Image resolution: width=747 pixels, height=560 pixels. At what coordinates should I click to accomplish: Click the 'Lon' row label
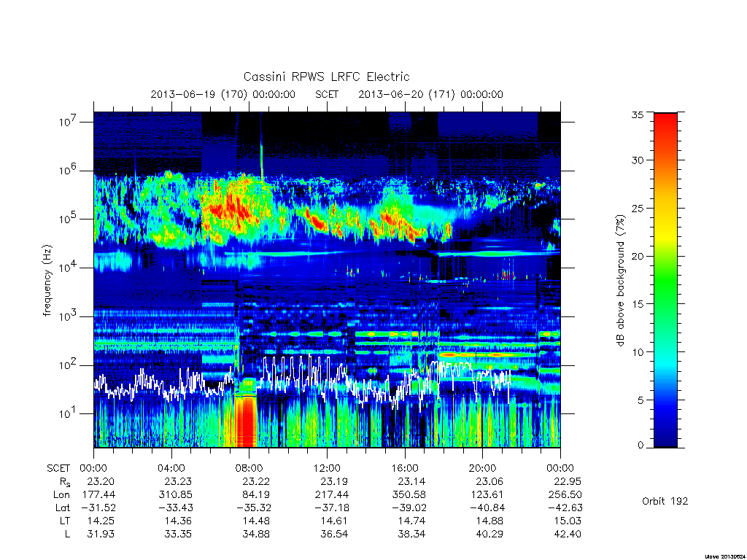61,495
